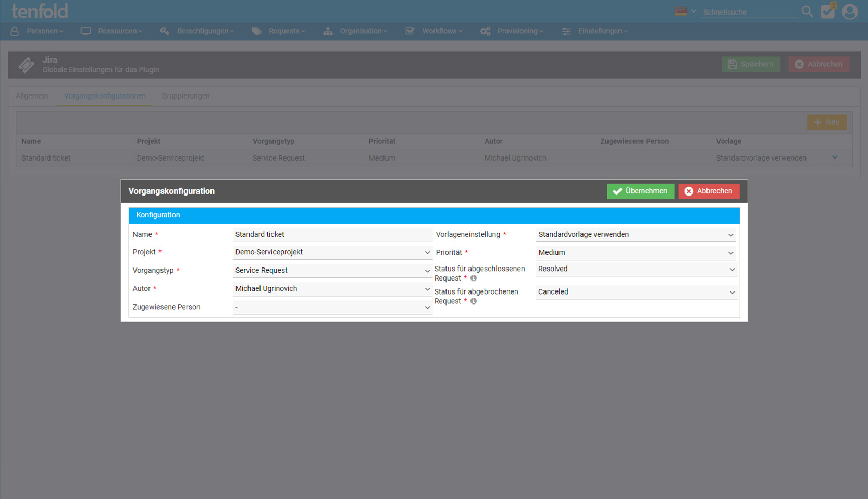Click the Demo-Serviceprojekt table cell
Screen dimensions: 868x499
tap(170, 158)
